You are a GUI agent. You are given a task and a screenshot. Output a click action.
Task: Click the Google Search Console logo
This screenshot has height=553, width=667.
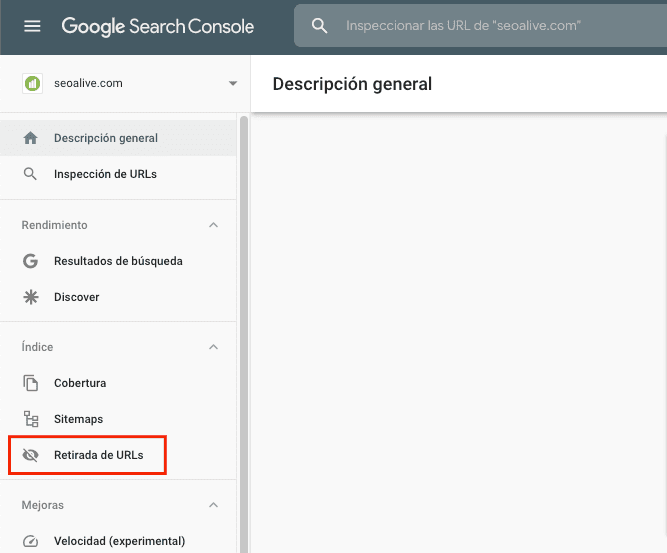click(158, 26)
